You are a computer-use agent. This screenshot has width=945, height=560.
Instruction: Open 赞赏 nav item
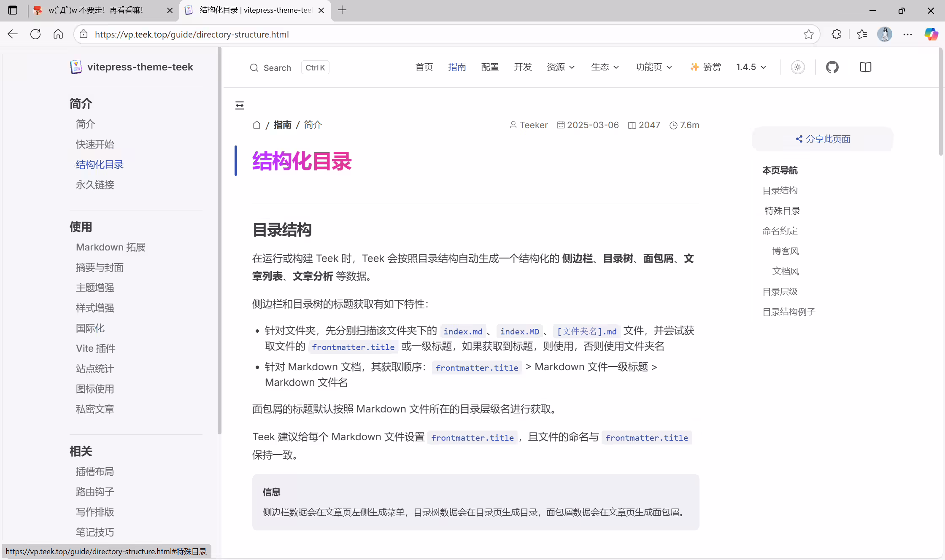pyautogui.click(x=705, y=67)
